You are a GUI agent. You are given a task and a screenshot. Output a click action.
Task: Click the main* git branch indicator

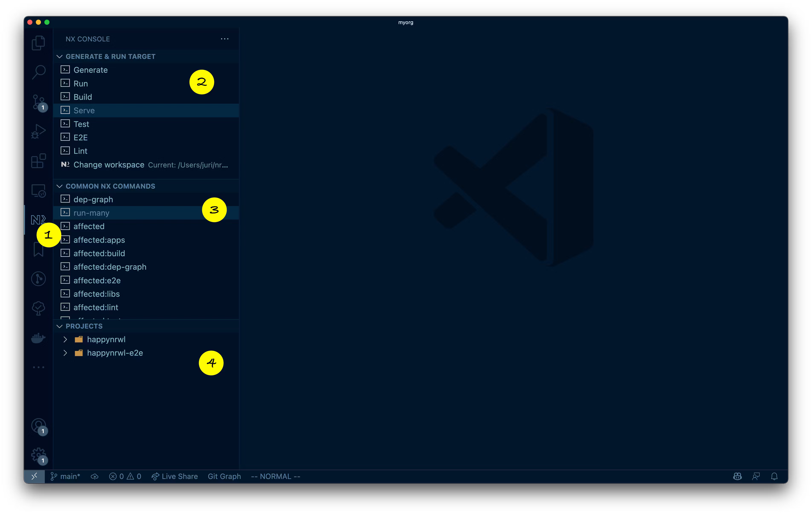65,476
